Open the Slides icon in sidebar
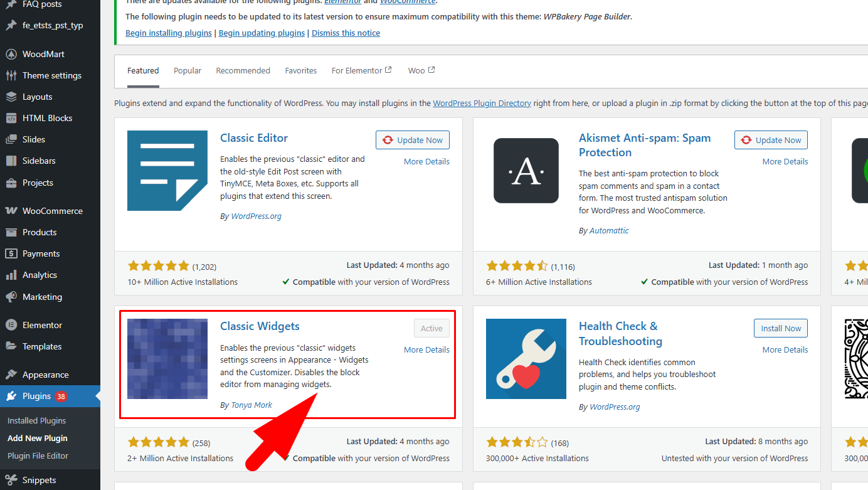The height and width of the screenshot is (490, 868). [11, 139]
